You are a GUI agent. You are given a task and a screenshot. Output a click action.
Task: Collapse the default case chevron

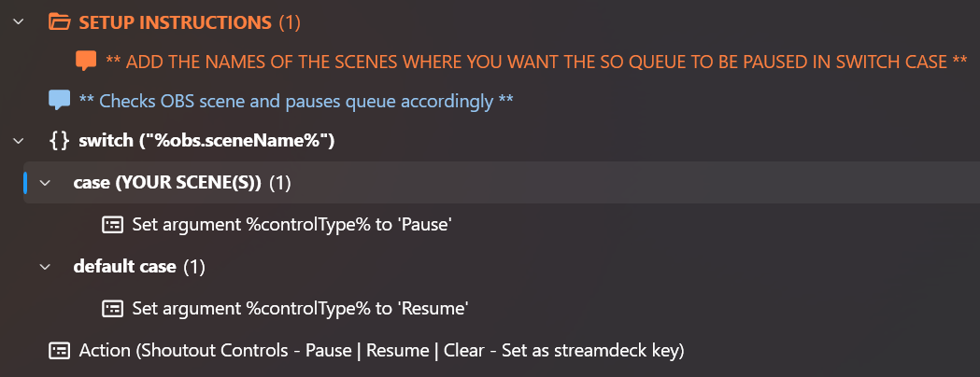pos(45,267)
